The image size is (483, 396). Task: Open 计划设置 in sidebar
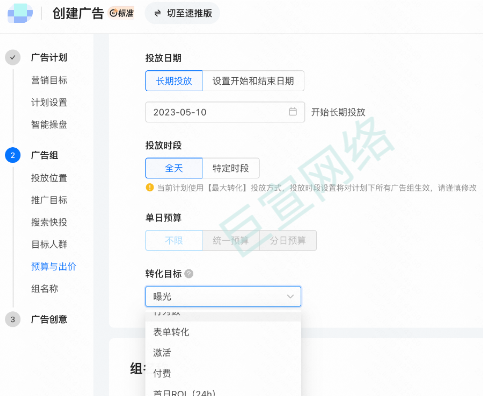(x=49, y=102)
